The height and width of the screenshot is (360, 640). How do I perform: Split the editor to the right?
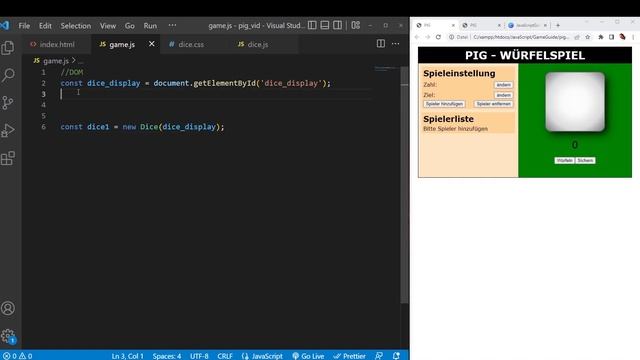(380, 44)
